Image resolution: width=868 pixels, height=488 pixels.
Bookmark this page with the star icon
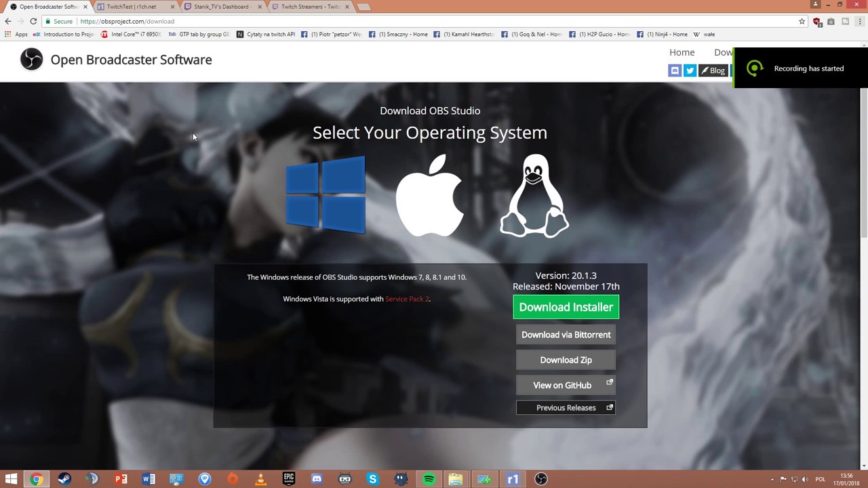[x=802, y=21]
